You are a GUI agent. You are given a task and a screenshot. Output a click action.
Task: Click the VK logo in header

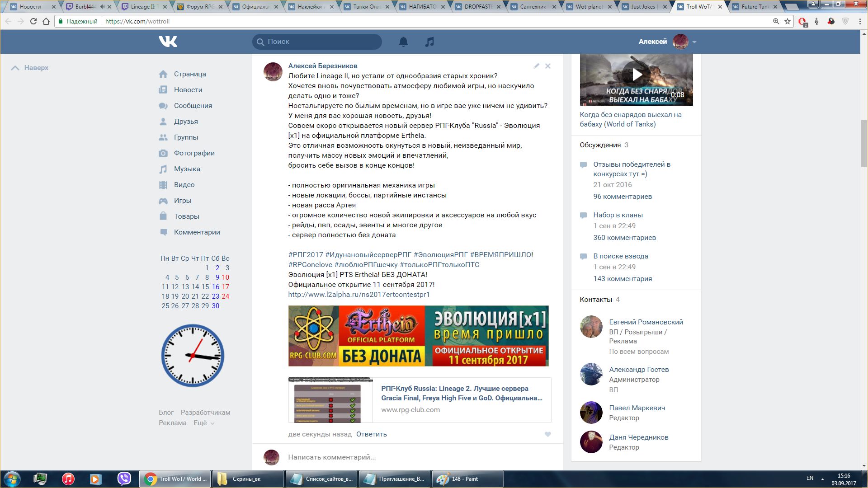click(168, 42)
